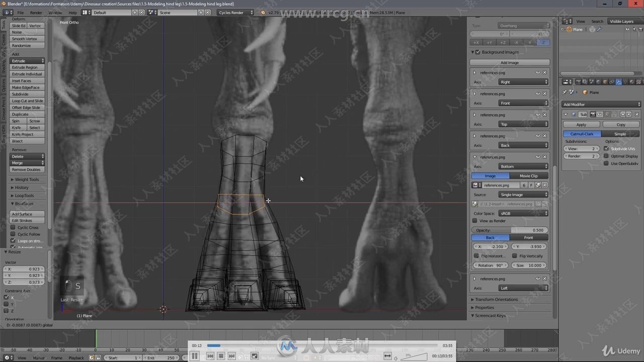The height and width of the screenshot is (362, 644).
Task: Expand the Transform Orientations panel
Action: (x=497, y=299)
